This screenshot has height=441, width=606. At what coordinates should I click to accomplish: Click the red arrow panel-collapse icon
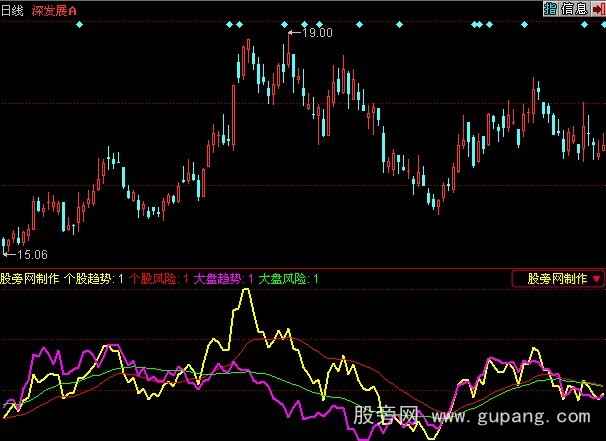(x=599, y=9)
